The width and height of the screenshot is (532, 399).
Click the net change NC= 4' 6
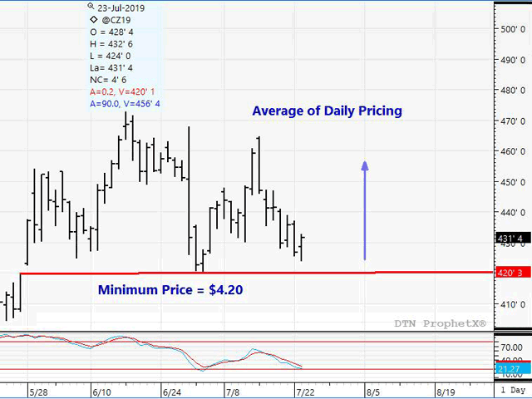click(x=108, y=80)
